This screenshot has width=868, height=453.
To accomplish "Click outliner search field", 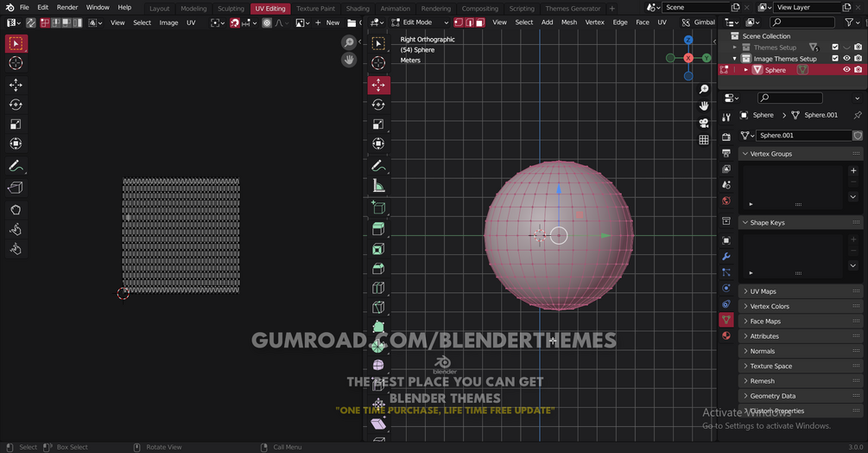I will pyautogui.click(x=802, y=22).
